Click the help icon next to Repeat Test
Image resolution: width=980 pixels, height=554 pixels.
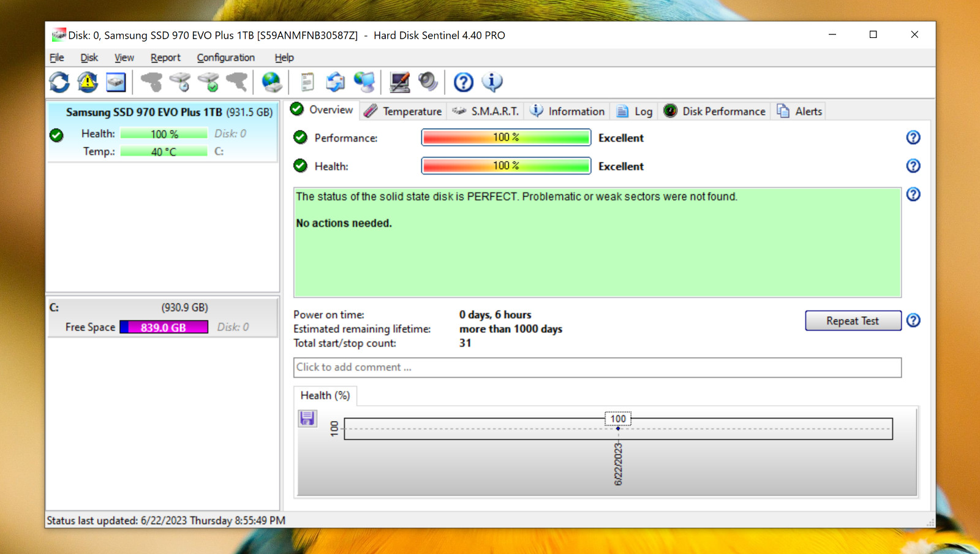click(x=913, y=320)
